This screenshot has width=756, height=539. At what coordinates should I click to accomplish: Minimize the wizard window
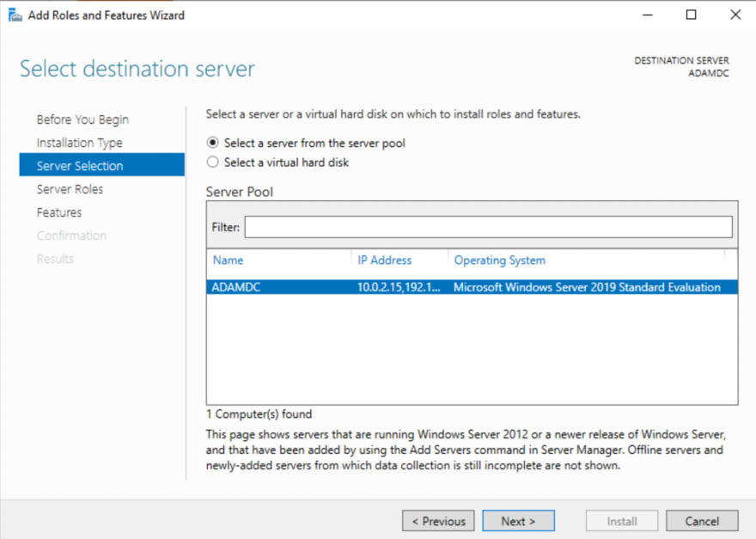(648, 15)
